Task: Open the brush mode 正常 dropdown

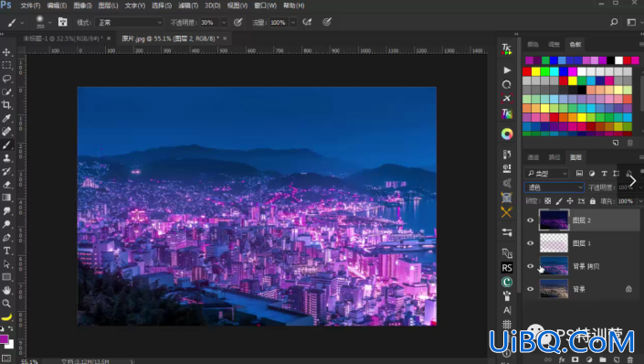Action: [x=129, y=22]
